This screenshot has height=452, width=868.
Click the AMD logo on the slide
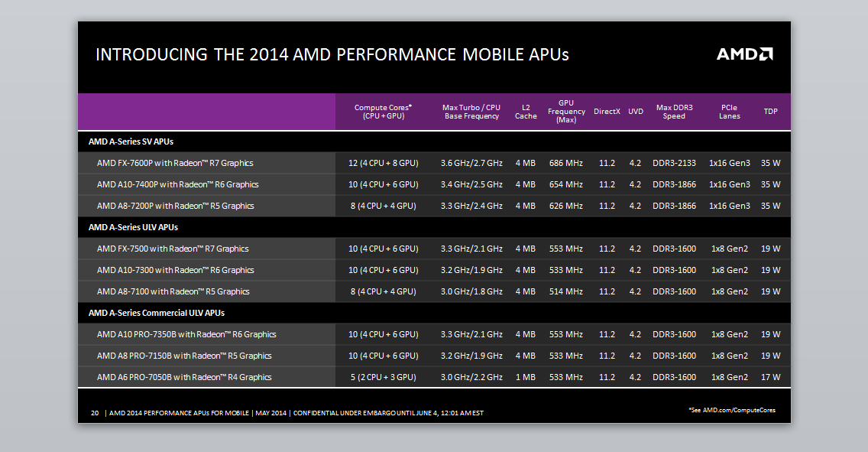tap(744, 54)
